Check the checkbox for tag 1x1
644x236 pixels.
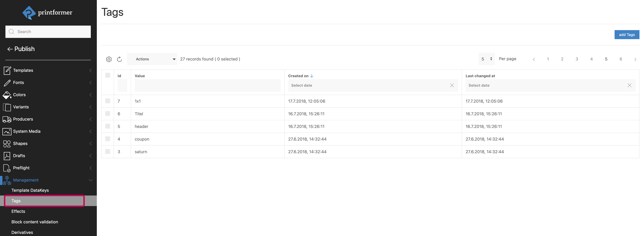coord(108,101)
